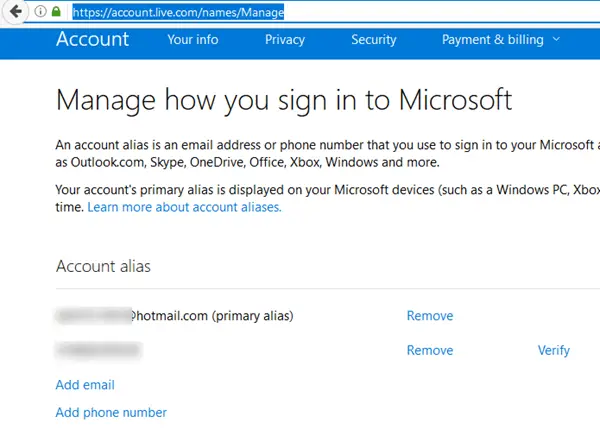
Task: Click the Account alias section heading
Action: pos(103,267)
